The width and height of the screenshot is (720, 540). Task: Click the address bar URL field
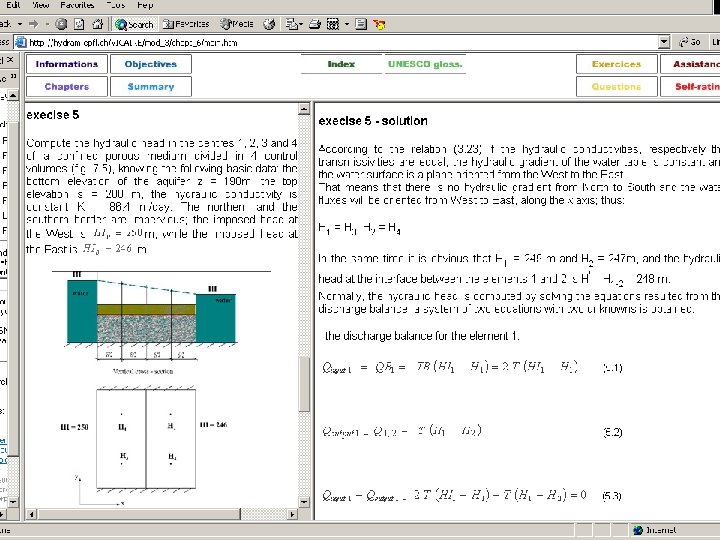342,43
